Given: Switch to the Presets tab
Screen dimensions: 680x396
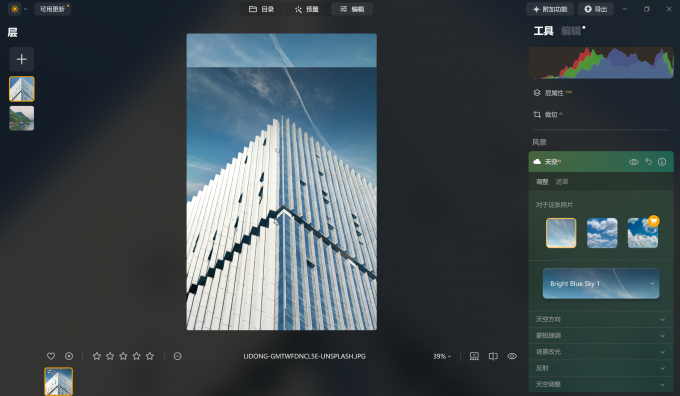Looking at the screenshot, I should click(307, 9).
